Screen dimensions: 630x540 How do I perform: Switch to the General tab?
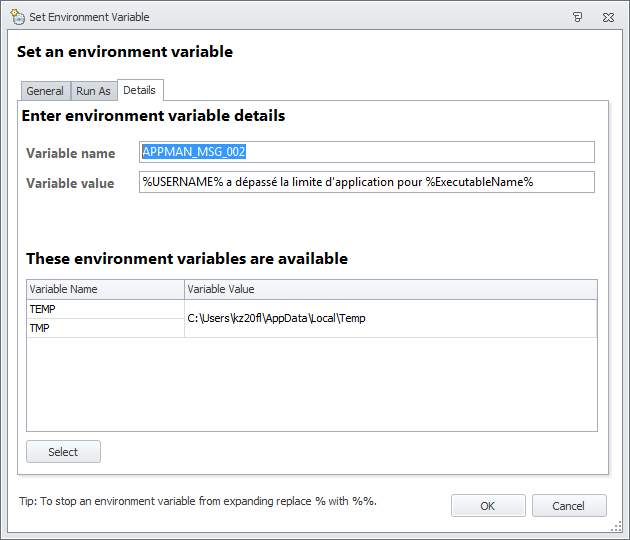[x=45, y=91]
